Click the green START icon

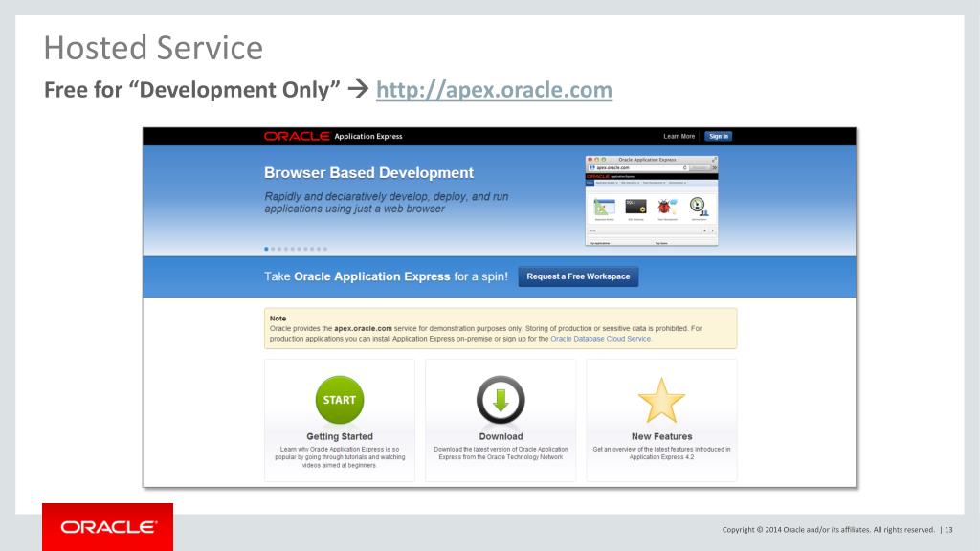340,400
